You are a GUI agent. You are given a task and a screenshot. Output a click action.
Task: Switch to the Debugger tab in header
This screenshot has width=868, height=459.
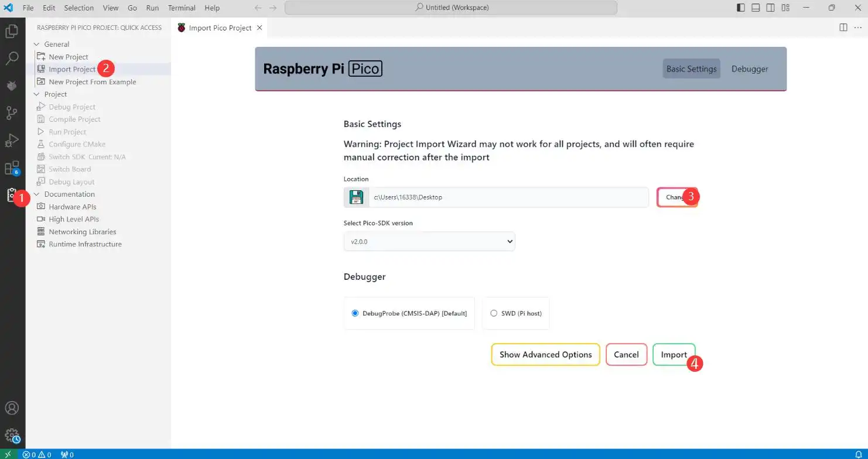749,69
